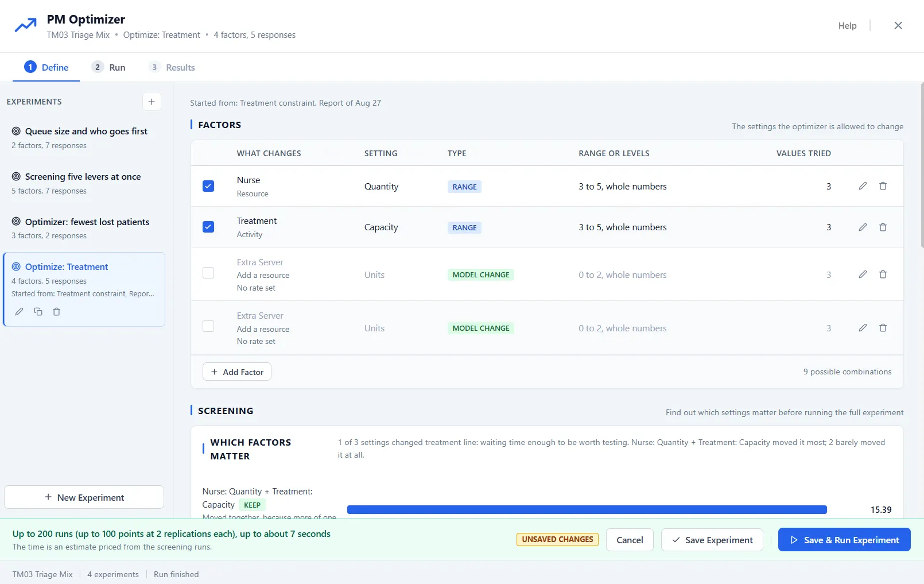Click '3 to 5, whole numbers' in the Nurse row
The height and width of the screenshot is (584, 924).
coord(623,186)
